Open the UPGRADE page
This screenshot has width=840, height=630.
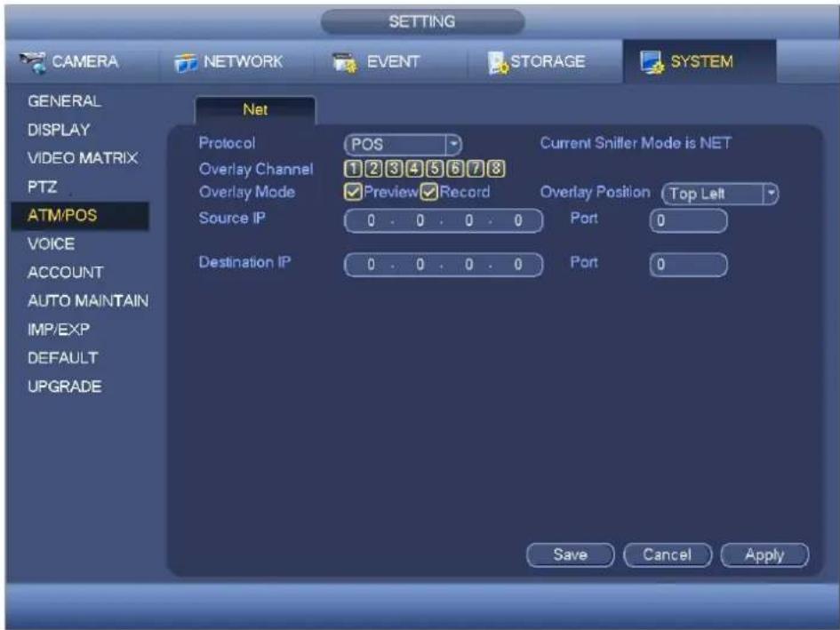pos(64,387)
